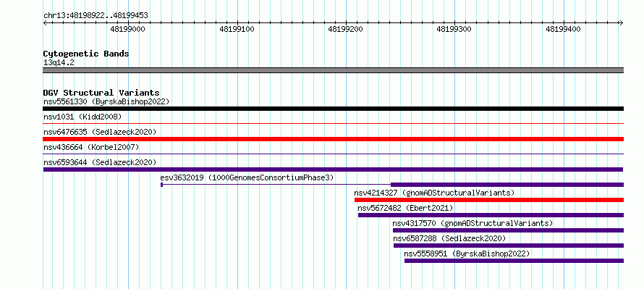Click the small esv3632019 start marker
The image size is (644, 289).
[x=162, y=185]
